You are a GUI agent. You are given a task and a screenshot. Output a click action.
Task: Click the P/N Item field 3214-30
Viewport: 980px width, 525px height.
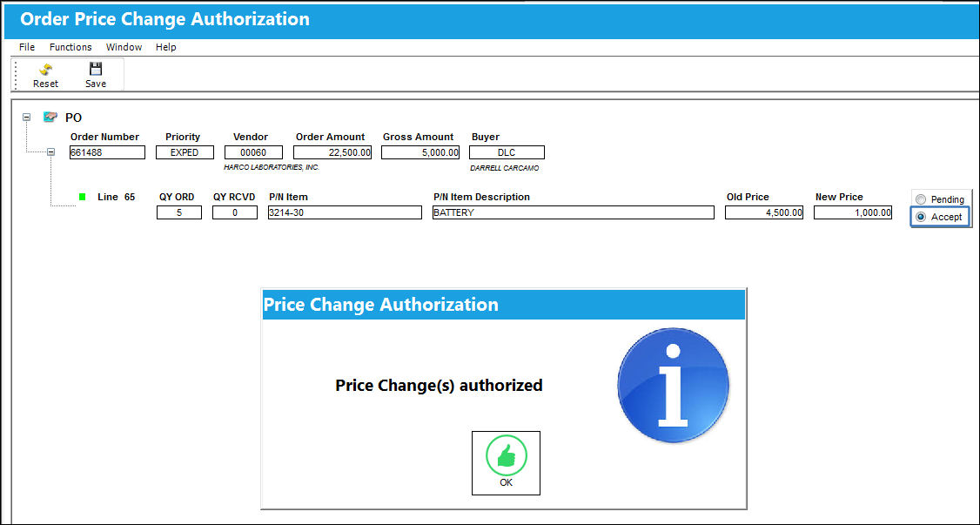[345, 212]
